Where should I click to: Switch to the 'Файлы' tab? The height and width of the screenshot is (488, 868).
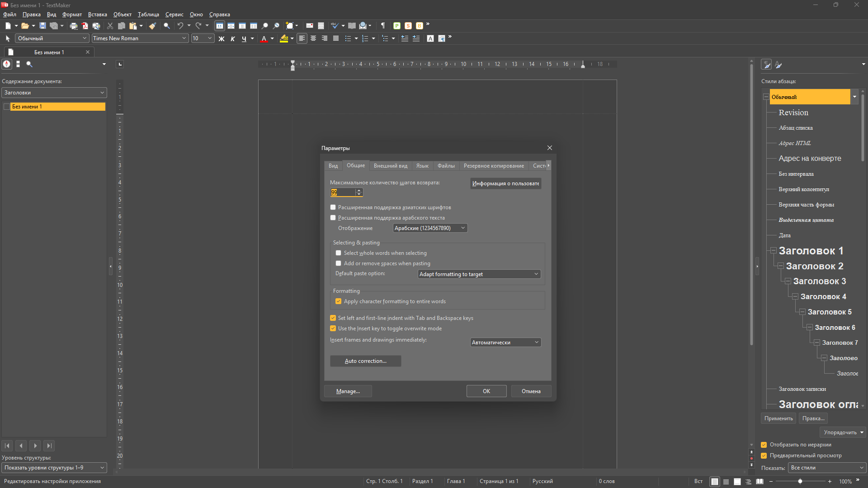click(446, 166)
